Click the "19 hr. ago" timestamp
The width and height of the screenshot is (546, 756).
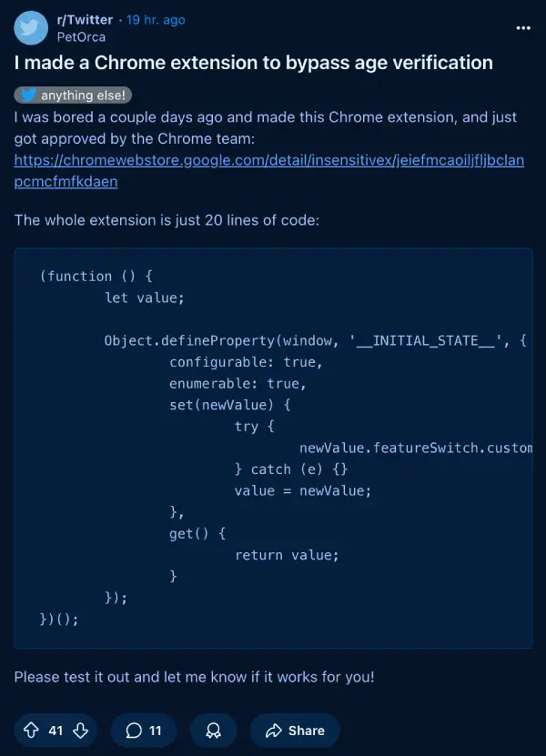[156, 20]
